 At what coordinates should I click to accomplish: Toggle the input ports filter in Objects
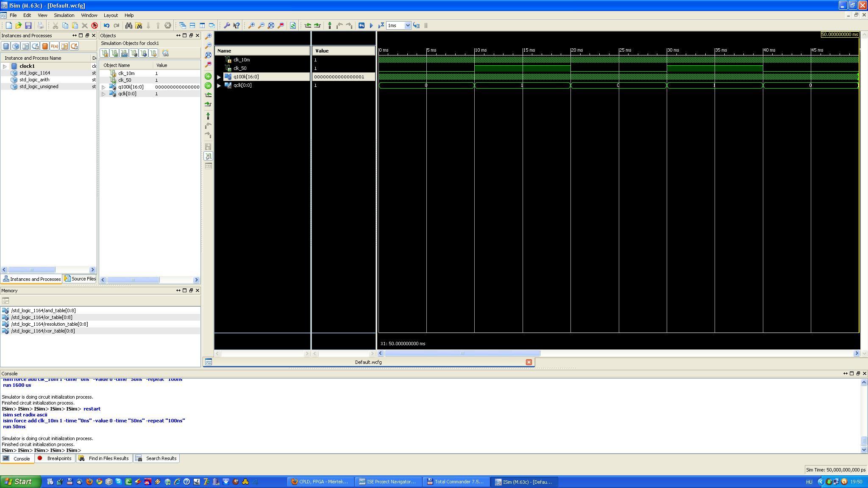[104, 53]
